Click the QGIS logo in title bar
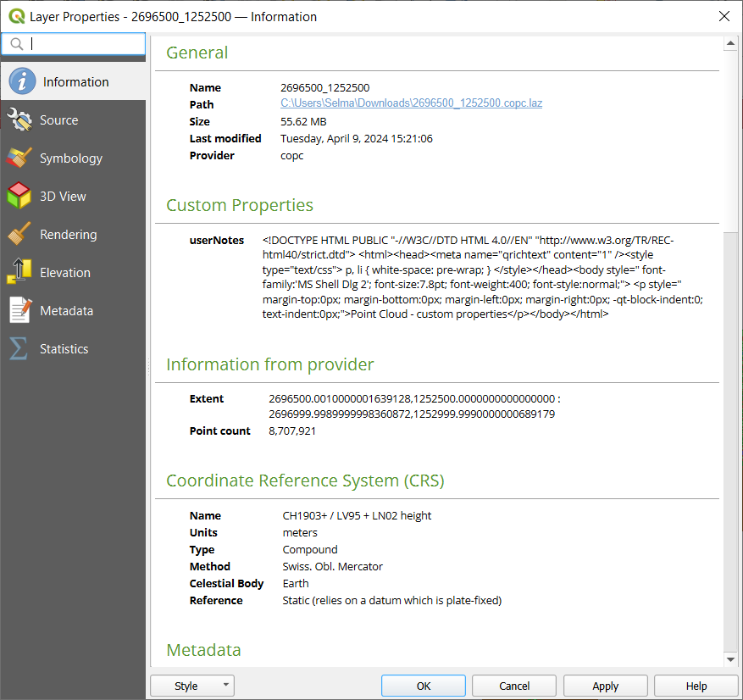743x700 pixels. [15, 16]
